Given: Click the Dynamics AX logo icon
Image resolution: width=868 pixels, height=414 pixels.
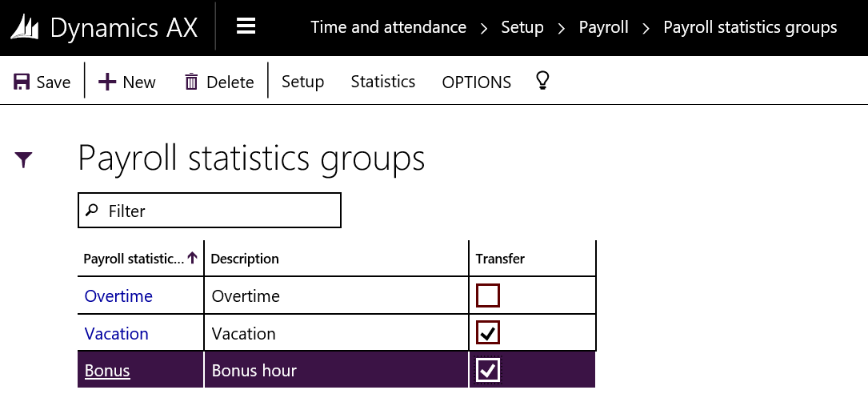Looking at the screenshot, I should click(x=26, y=27).
